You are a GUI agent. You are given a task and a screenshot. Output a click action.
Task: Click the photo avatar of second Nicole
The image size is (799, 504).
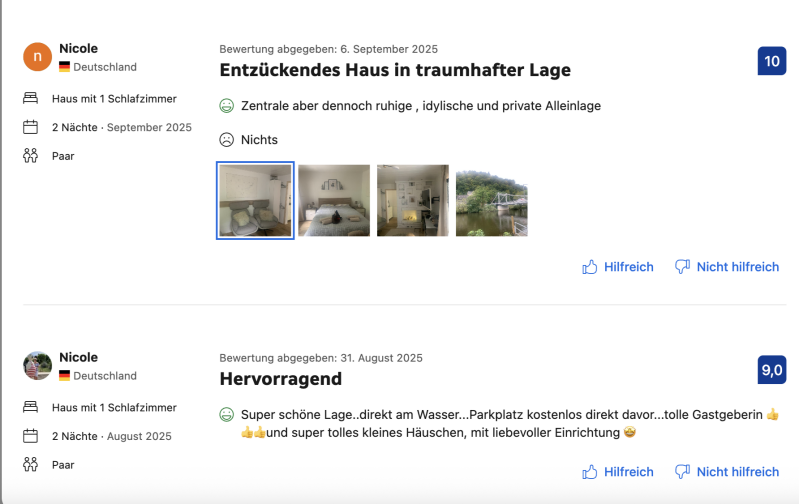coord(37,366)
